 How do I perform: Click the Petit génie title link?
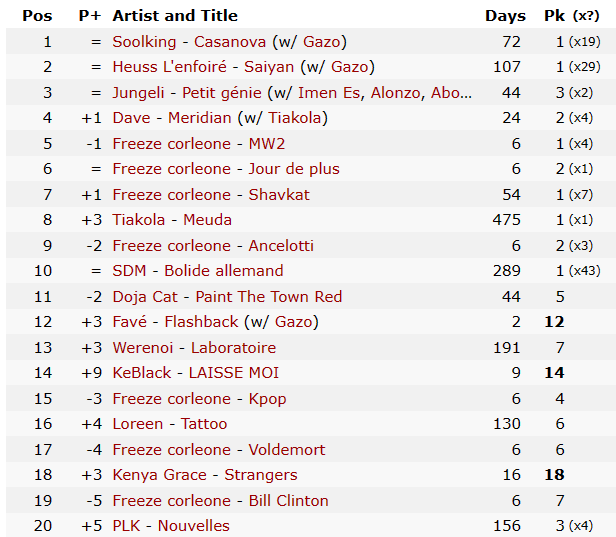[222, 93]
